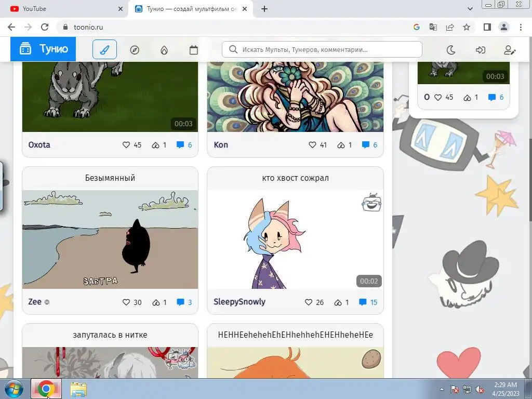532x399 pixels.
Task: Click Chrome on the taskbar
Action: [x=46, y=389]
